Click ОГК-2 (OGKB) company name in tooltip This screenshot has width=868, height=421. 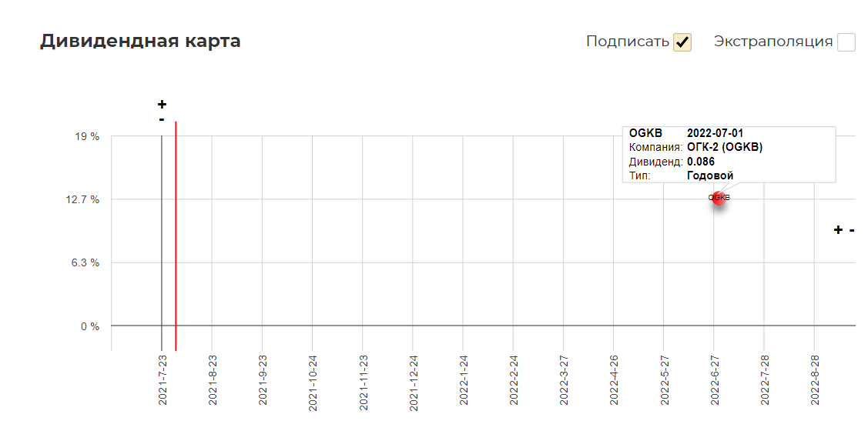[x=725, y=148]
